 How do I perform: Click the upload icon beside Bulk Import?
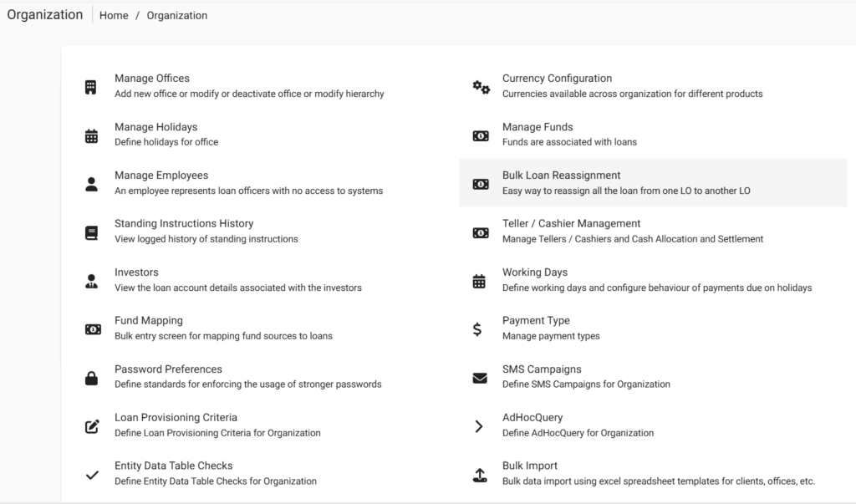[480, 475]
